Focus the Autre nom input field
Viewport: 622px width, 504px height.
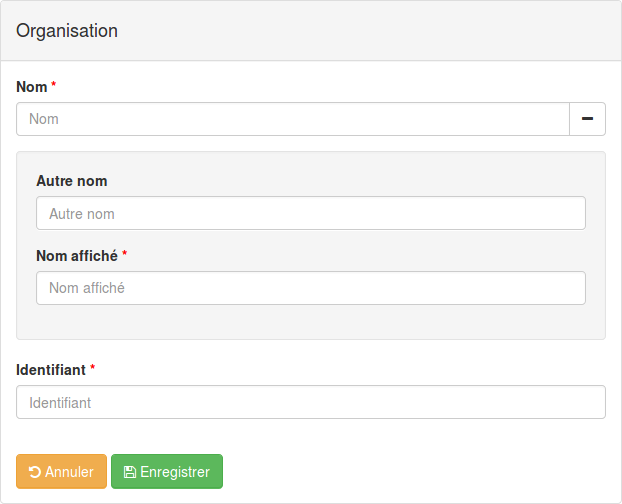[311, 213]
